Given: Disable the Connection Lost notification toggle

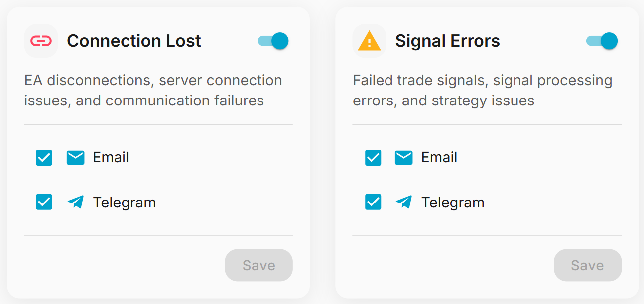Looking at the screenshot, I should click(272, 41).
